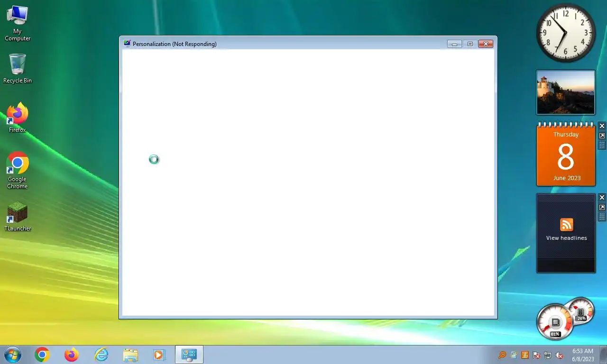
Task: Enlarge the Feed Headlines gadget
Action: (x=602, y=207)
